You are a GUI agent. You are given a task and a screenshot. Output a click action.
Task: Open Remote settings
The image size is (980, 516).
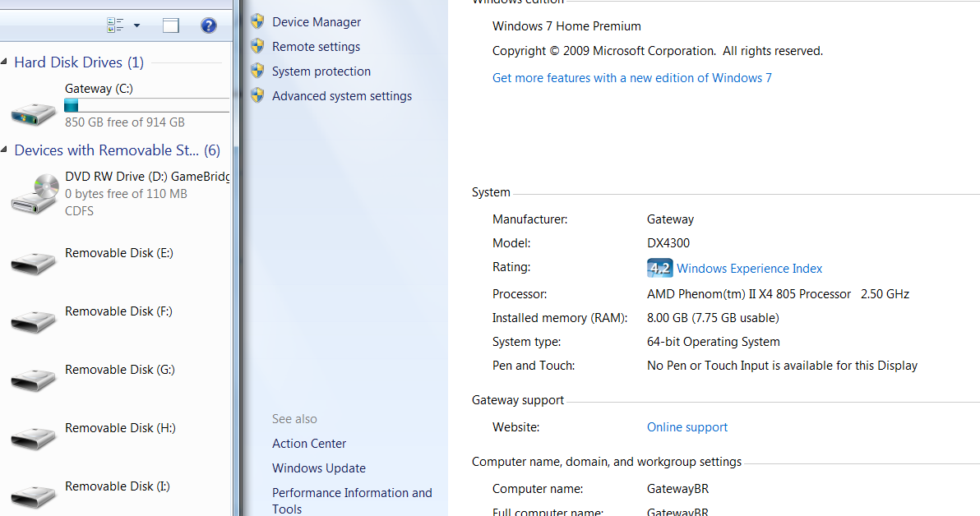(x=316, y=47)
